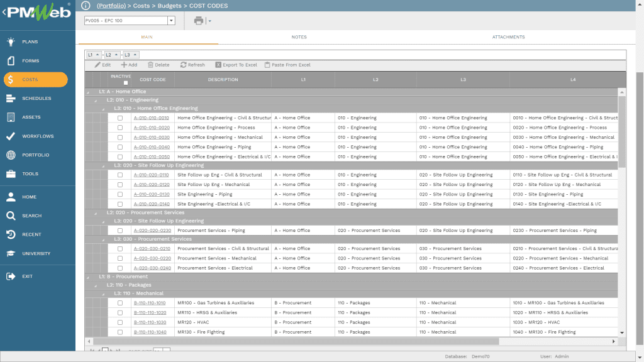Open cost code A-020-030-0240 link
The width and height of the screenshot is (644, 362).
[x=152, y=268]
